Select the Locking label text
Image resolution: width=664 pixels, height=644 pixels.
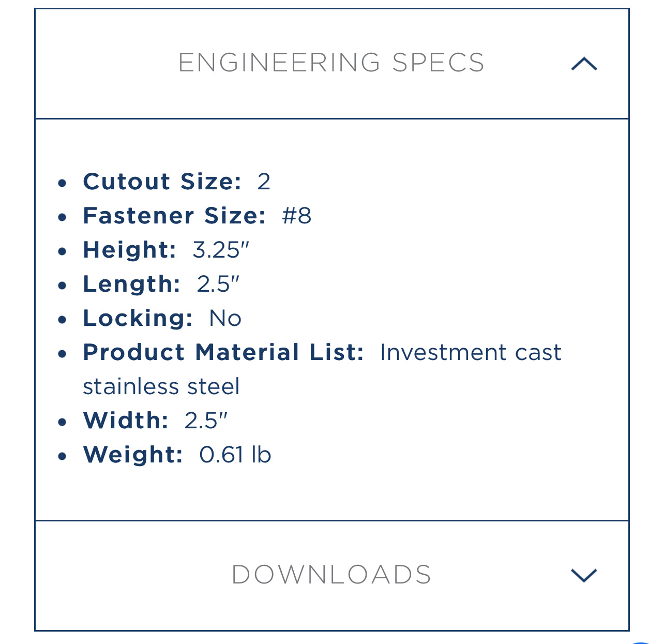138,318
